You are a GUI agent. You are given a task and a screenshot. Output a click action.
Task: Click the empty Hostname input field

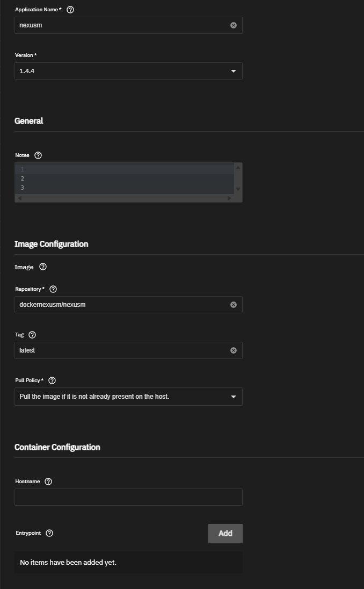(128, 497)
